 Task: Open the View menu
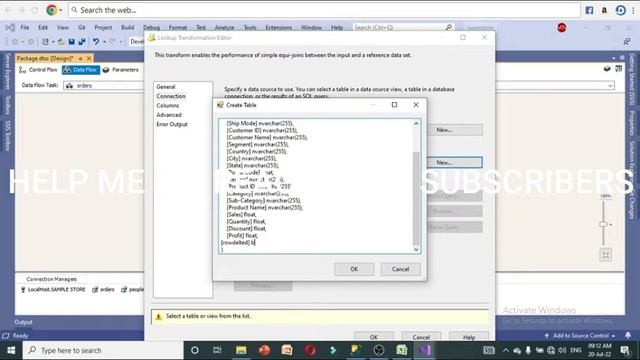click(62, 27)
